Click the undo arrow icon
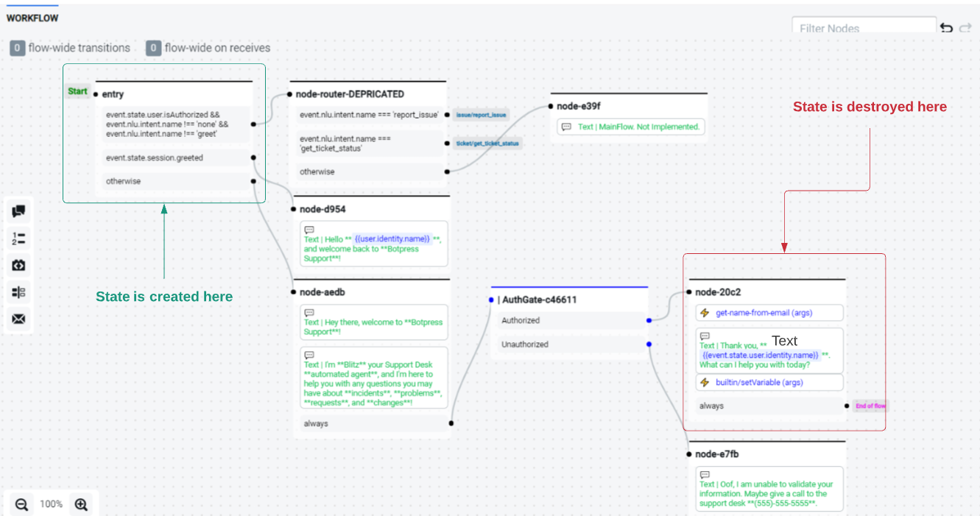Image resolution: width=980 pixels, height=516 pixels. [x=946, y=28]
